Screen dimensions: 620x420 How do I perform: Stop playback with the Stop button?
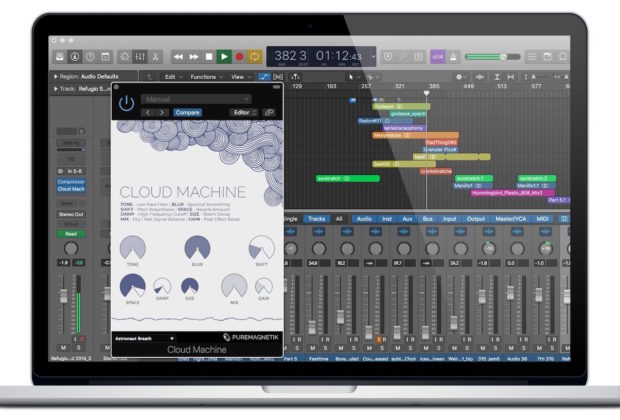[209, 57]
